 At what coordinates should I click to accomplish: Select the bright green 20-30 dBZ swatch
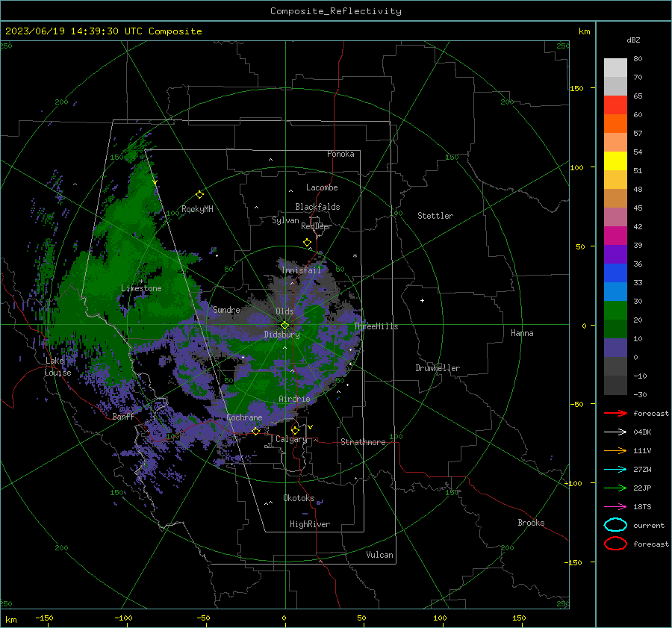click(615, 311)
